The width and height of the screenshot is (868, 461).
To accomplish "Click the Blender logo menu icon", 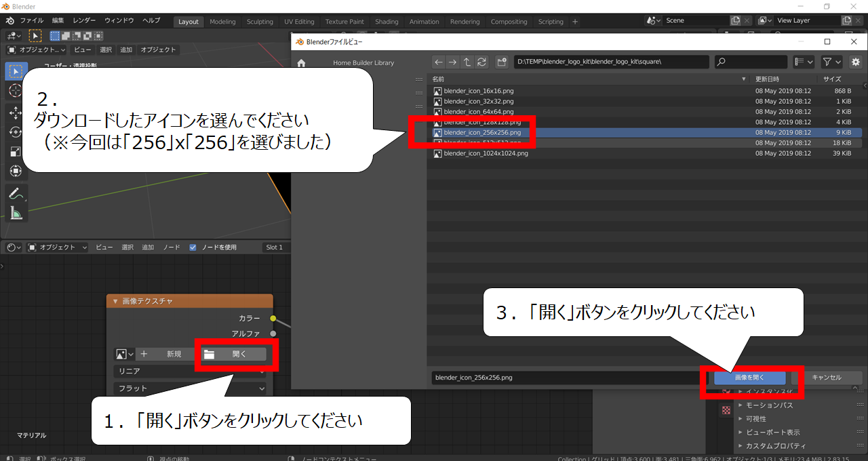I will pyautogui.click(x=9, y=21).
